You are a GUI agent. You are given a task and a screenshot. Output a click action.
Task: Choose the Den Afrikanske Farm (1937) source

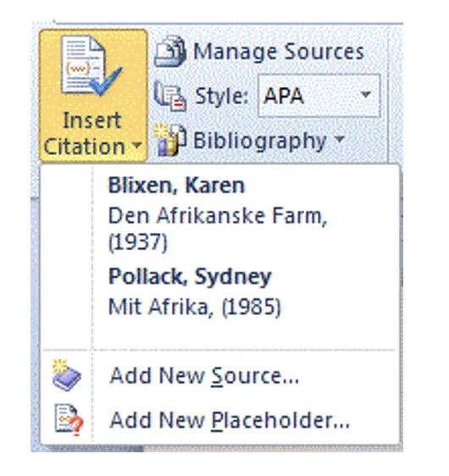(x=218, y=229)
